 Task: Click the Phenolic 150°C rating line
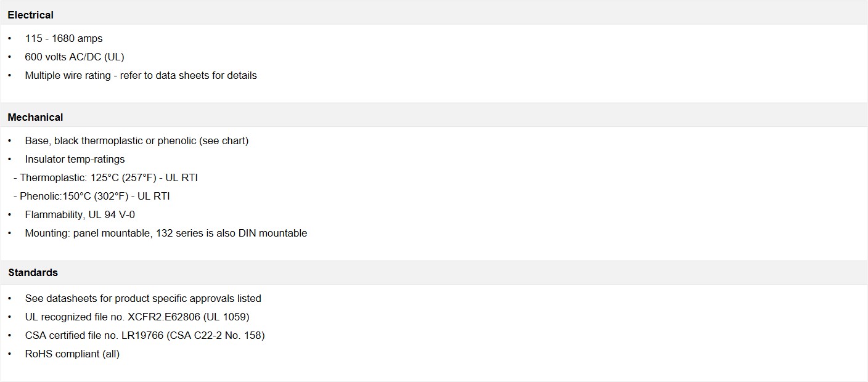click(91, 196)
